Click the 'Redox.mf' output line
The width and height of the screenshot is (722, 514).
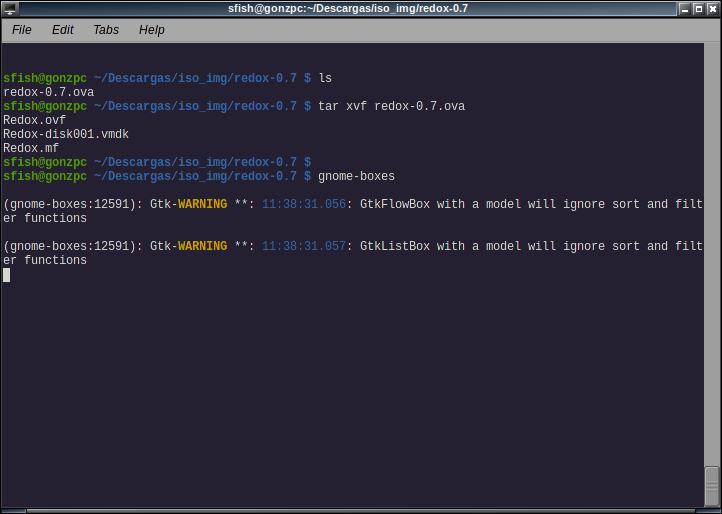31,148
